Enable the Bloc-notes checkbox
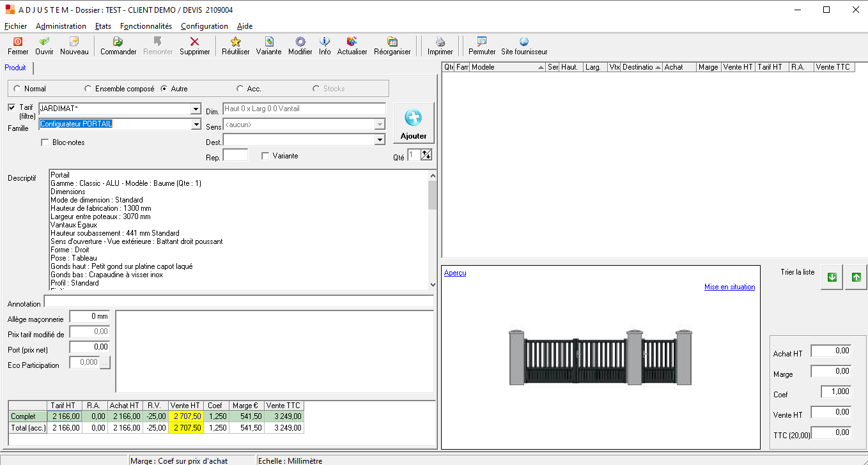The height and width of the screenshot is (465, 868). tap(45, 142)
